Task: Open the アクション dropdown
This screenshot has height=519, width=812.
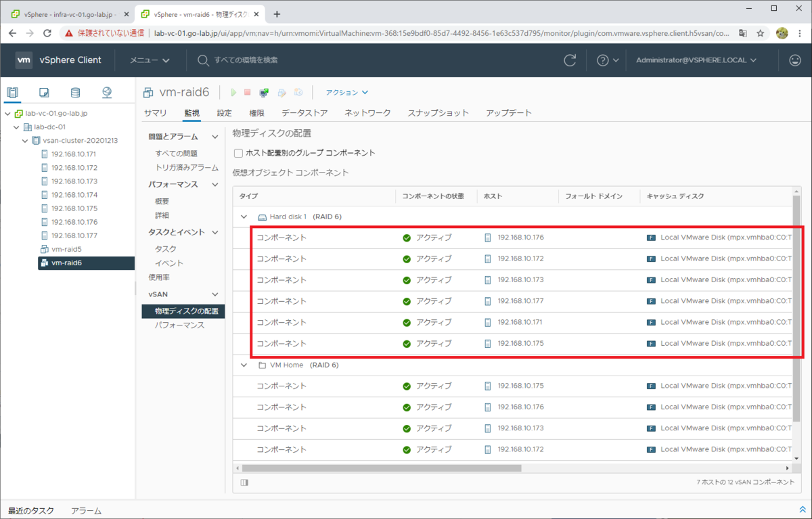Action: click(x=347, y=92)
